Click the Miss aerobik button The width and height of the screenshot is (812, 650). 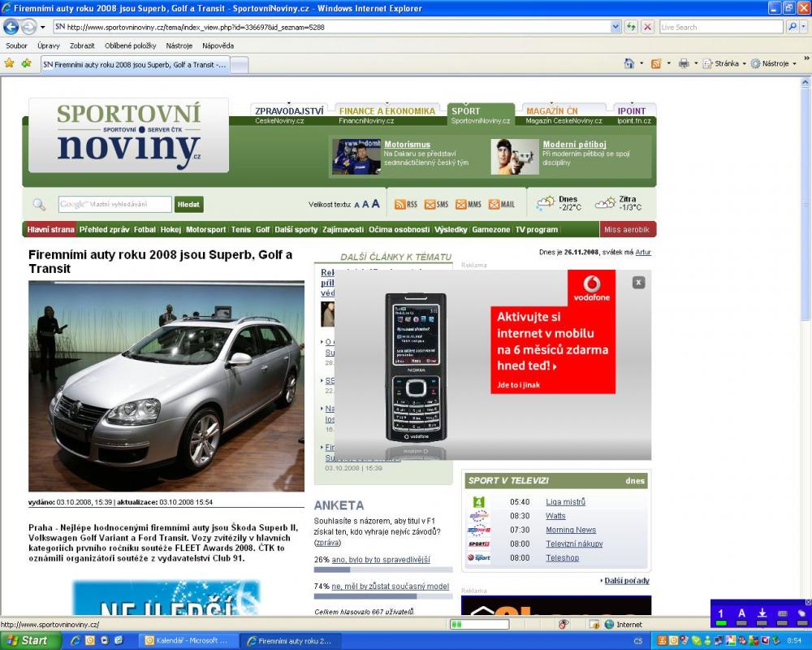[x=627, y=229]
